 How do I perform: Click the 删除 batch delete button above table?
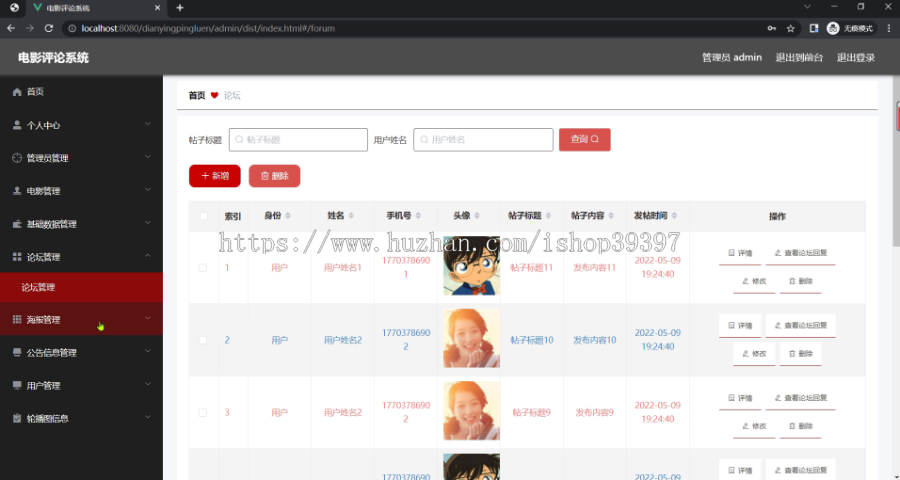(x=274, y=176)
